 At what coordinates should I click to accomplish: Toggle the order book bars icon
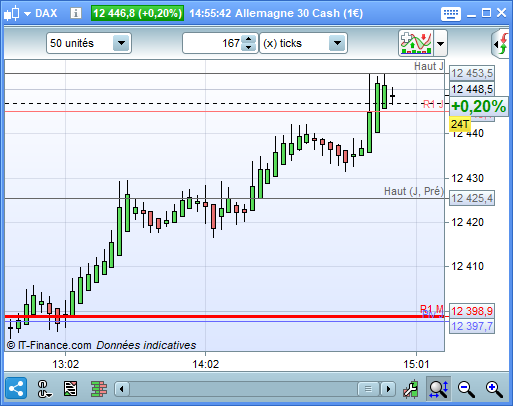click(x=99, y=389)
